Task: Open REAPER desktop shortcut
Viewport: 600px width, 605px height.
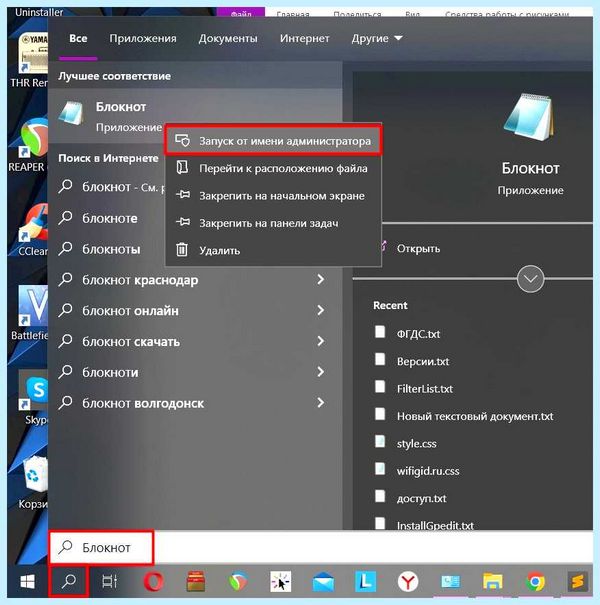Action: pos(29,145)
